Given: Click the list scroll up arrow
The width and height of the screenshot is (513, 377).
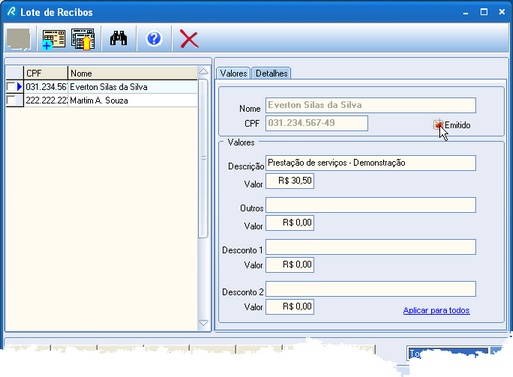Looking at the screenshot, I should pos(203,72).
